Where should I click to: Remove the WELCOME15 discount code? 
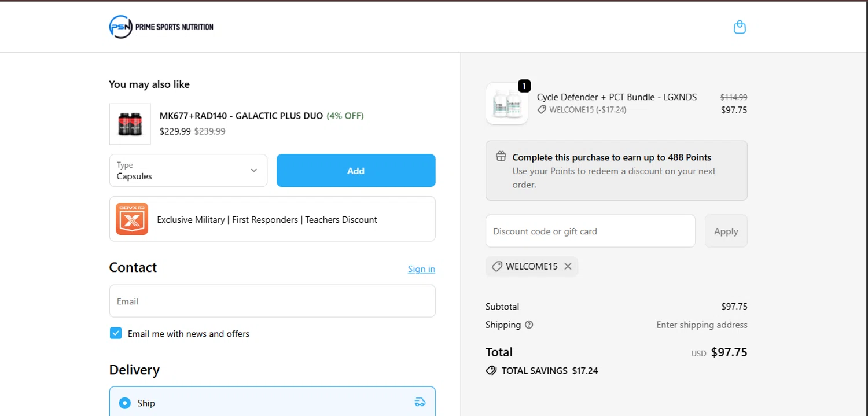[x=568, y=266]
